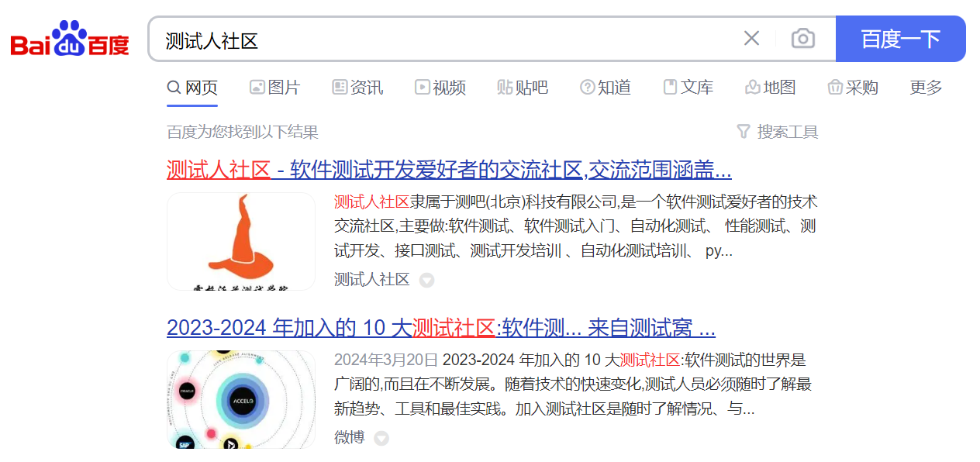Open the 测试人社区 result title link

tap(449, 170)
